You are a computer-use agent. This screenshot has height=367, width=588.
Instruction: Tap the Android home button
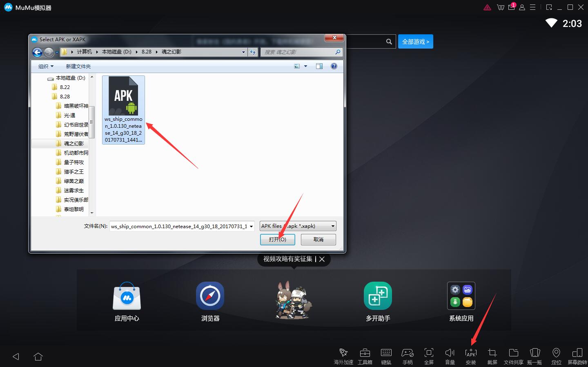point(38,356)
